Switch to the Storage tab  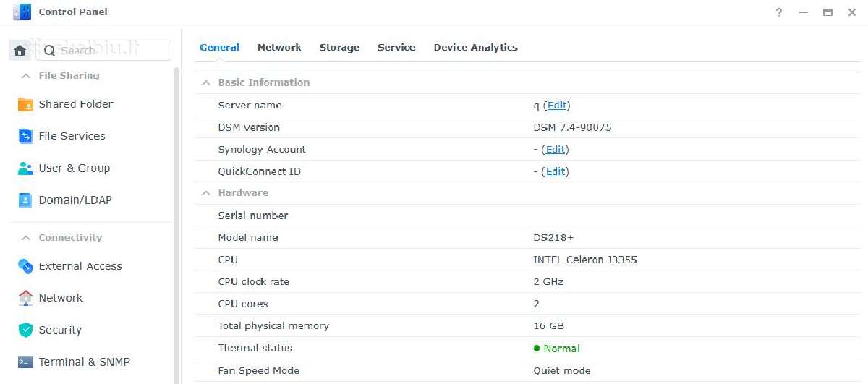click(x=339, y=47)
